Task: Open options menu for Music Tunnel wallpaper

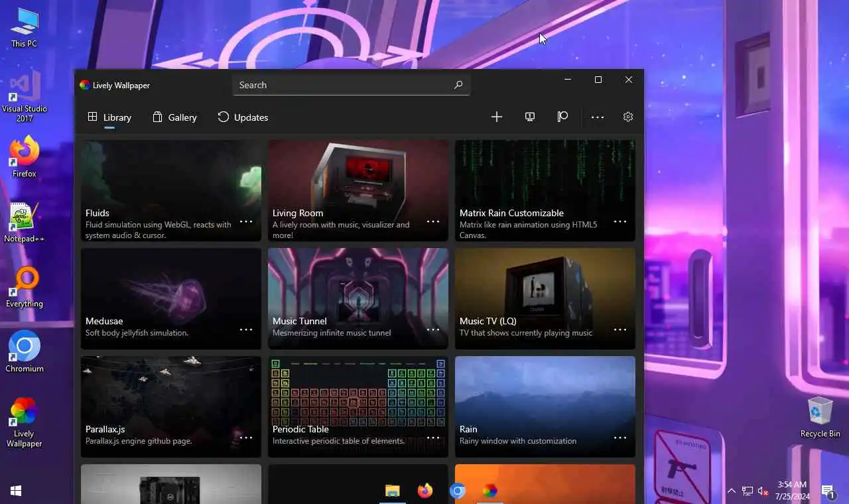Action: pyautogui.click(x=433, y=330)
